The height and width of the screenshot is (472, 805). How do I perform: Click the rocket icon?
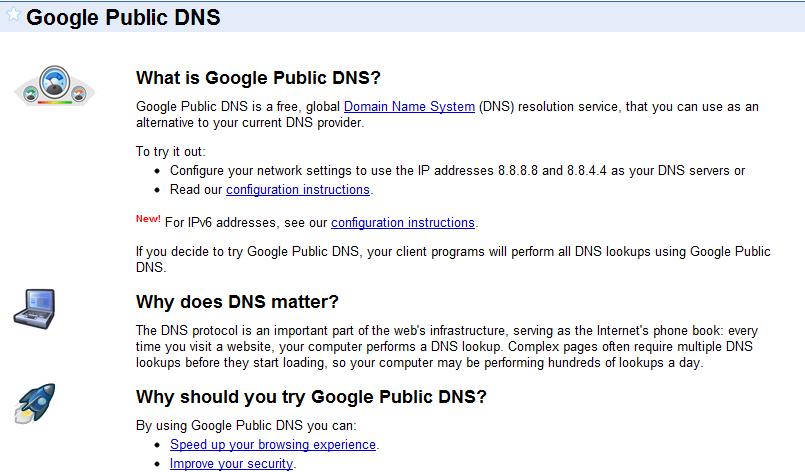(x=36, y=401)
